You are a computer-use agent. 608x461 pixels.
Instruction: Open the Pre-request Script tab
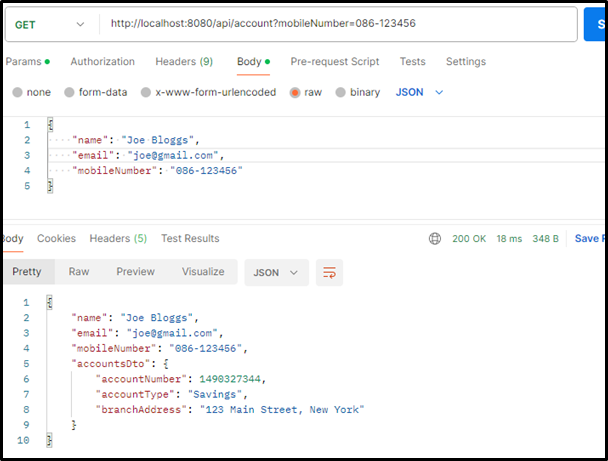pos(335,61)
